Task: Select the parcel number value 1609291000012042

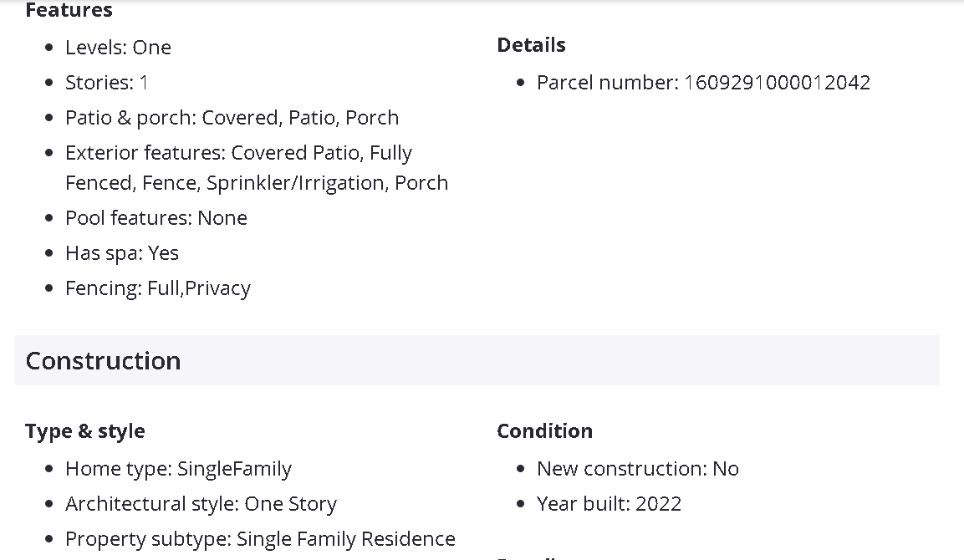Action: tap(778, 83)
